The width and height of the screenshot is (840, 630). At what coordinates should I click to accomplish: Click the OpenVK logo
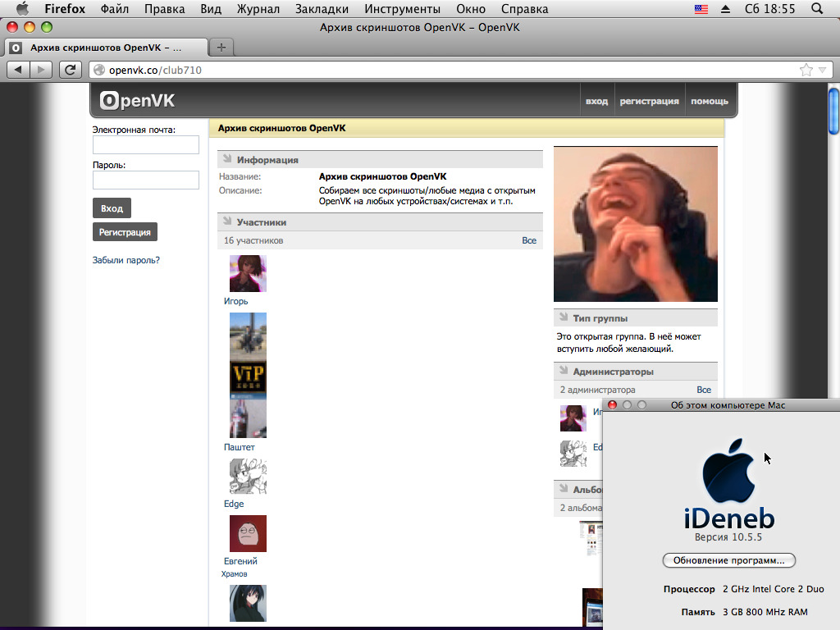[137, 101]
